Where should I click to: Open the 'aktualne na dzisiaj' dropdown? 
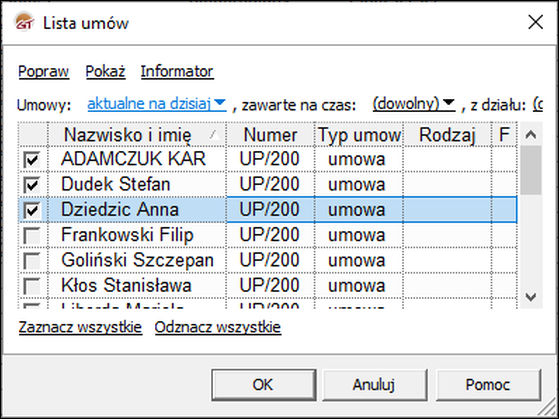[157, 104]
